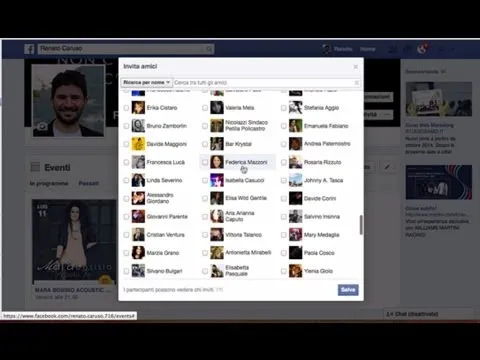This screenshot has width=480, height=360.
Task: Check the box for Valeria Mela
Action: coord(205,108)
